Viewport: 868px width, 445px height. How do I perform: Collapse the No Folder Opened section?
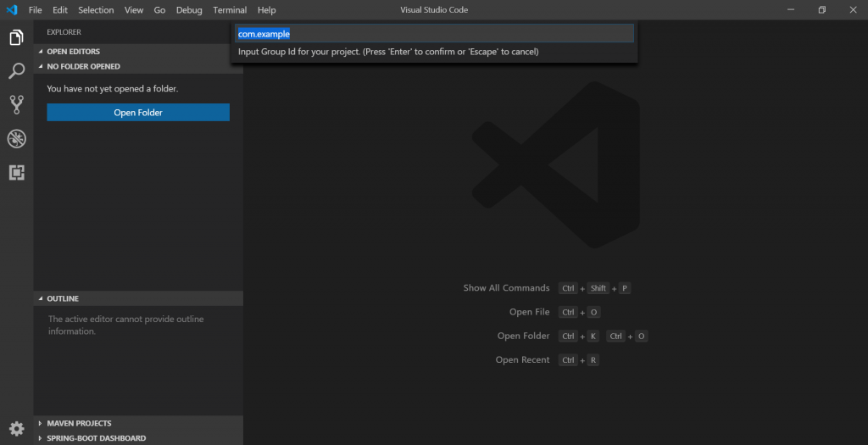pyautogui.click(x=138, y=66)
